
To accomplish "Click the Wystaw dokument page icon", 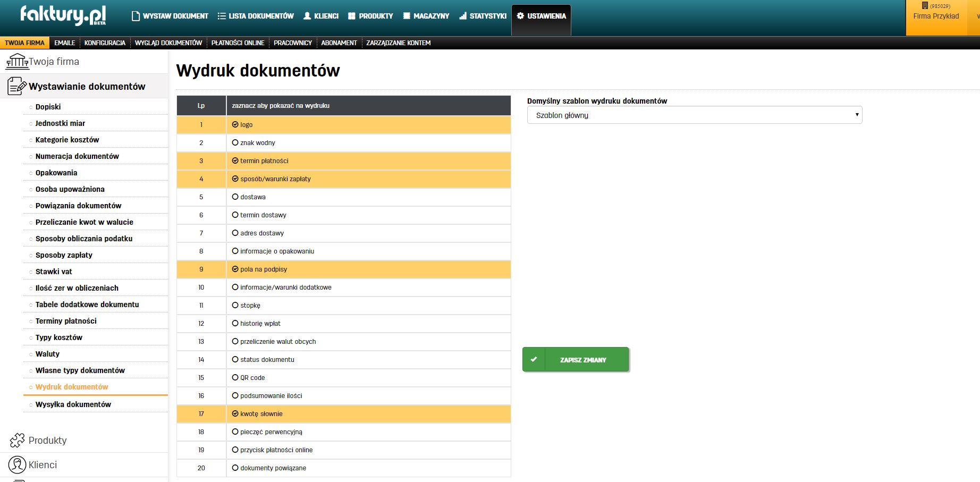I will tap(136, 16).
